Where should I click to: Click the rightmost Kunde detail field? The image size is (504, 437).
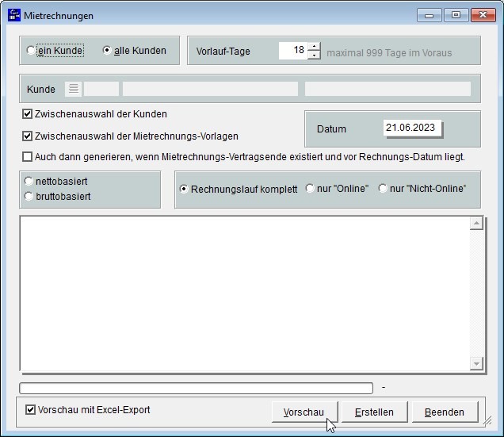tap(388, 89)
